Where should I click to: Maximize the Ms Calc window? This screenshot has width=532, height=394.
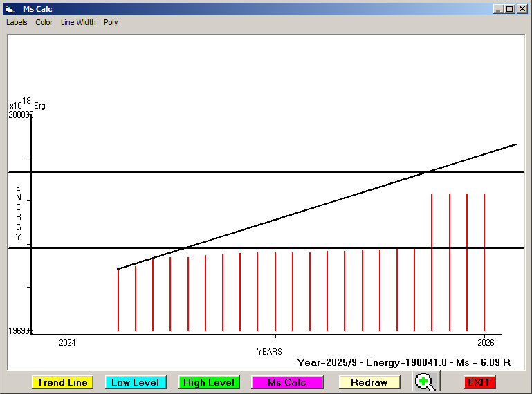pyautogui.click(x=509, y=9)
